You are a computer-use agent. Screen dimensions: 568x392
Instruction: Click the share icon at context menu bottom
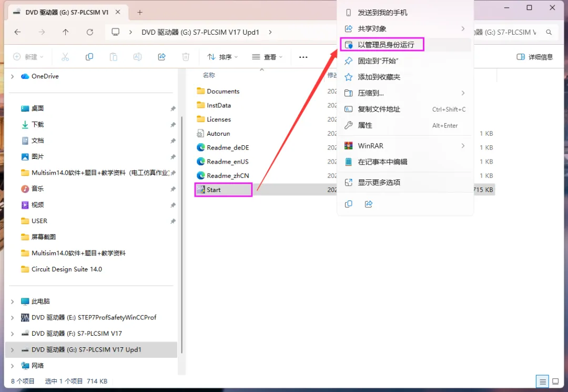pos(368,204)
